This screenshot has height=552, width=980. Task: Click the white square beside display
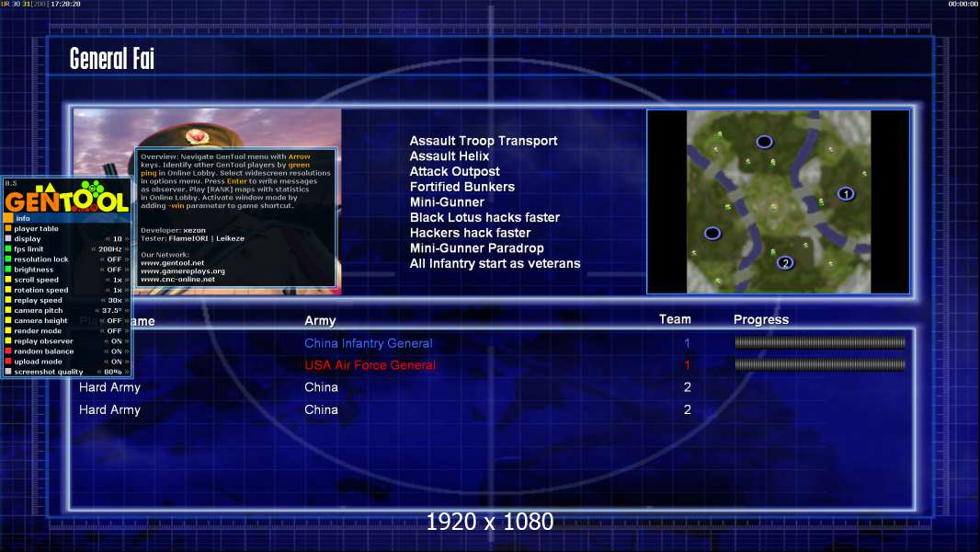(x=8, y=239)
